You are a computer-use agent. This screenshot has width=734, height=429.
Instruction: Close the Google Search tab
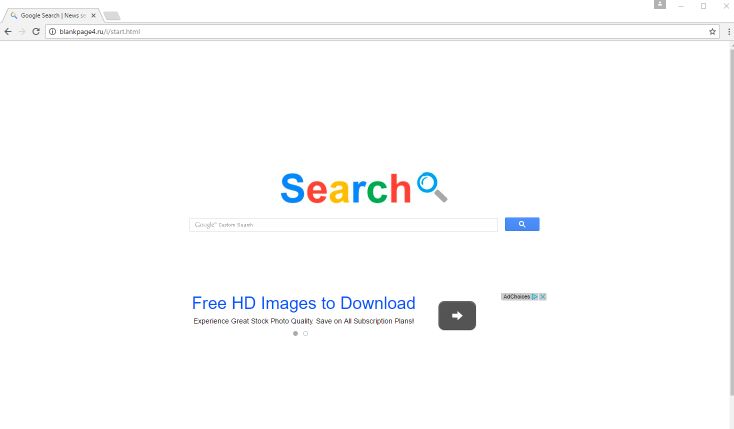[x=93, y=15]
